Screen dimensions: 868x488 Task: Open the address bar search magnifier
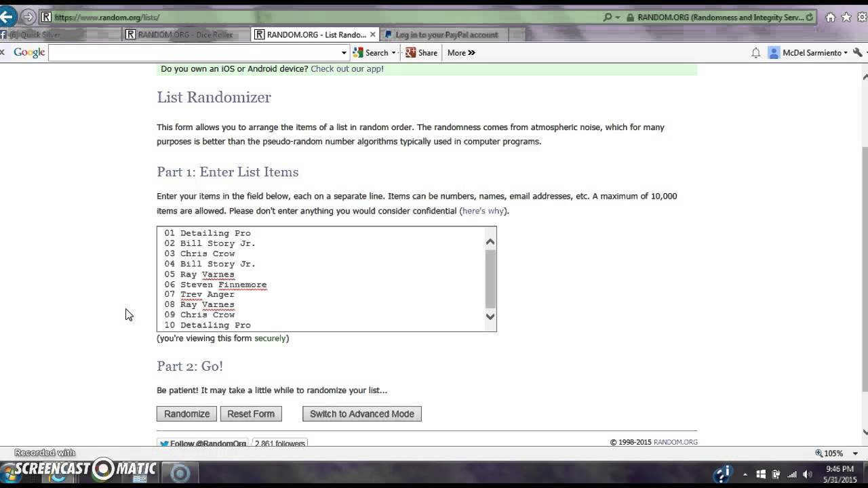(608, 17)
